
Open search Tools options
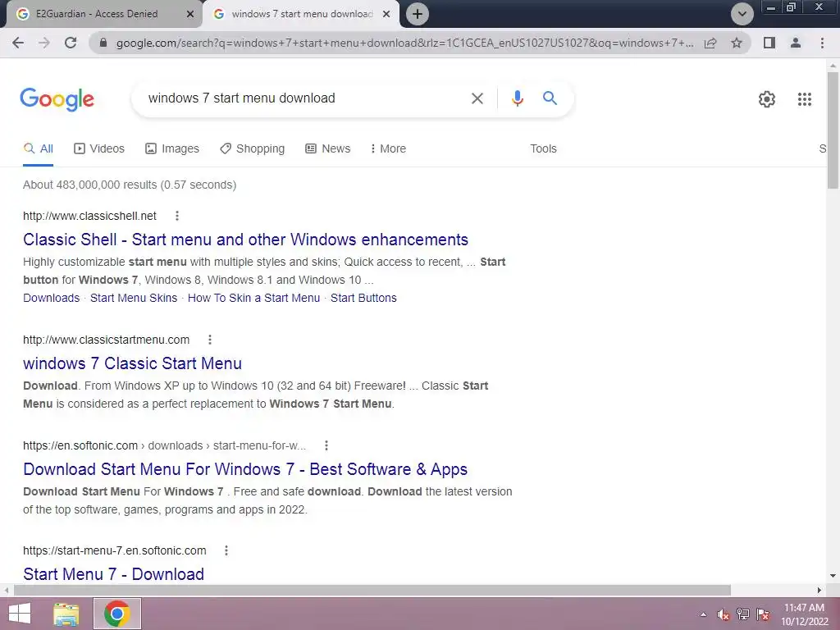[x=543, y=149]
